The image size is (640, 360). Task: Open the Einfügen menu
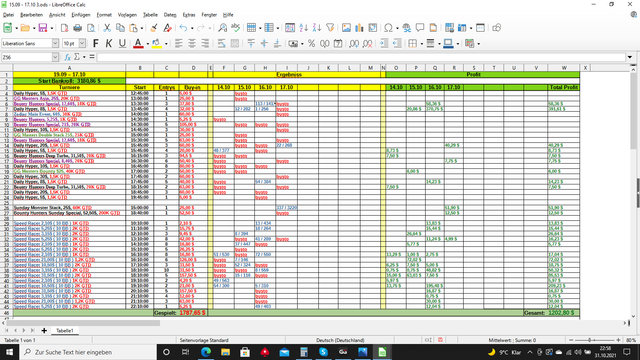(81, 15)
